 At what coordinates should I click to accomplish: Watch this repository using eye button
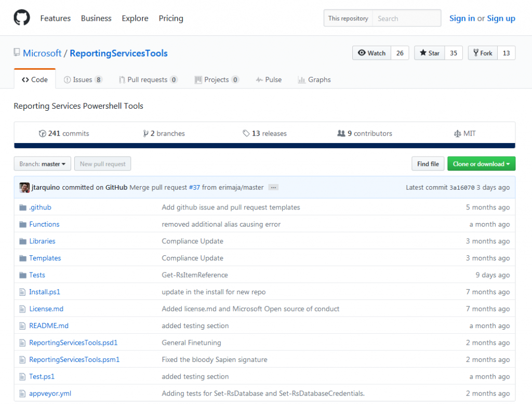click(371, 53)
